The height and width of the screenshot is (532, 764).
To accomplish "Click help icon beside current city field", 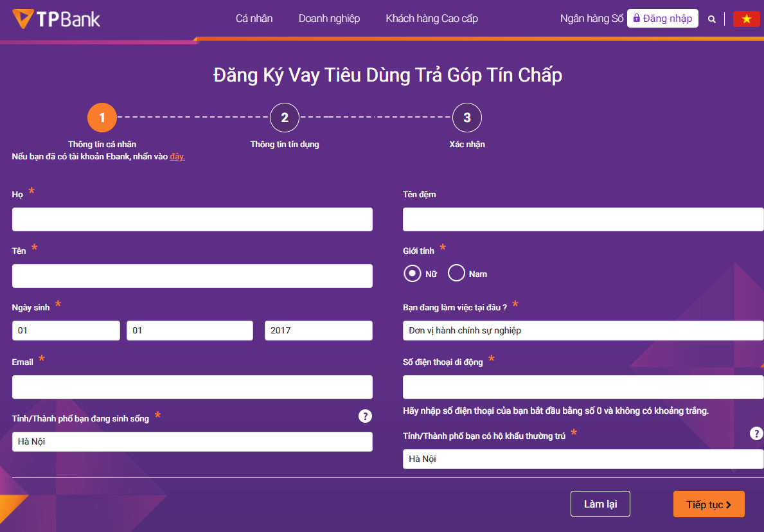I will 365,416.
